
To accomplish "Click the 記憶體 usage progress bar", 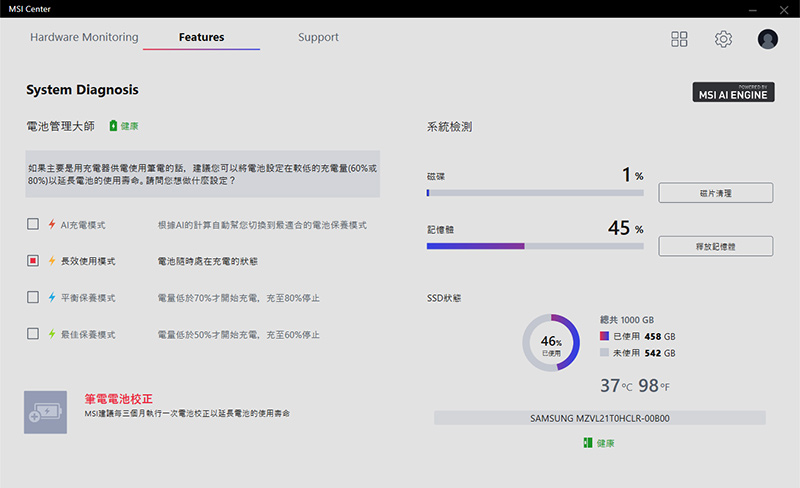I will coord(534,246).
